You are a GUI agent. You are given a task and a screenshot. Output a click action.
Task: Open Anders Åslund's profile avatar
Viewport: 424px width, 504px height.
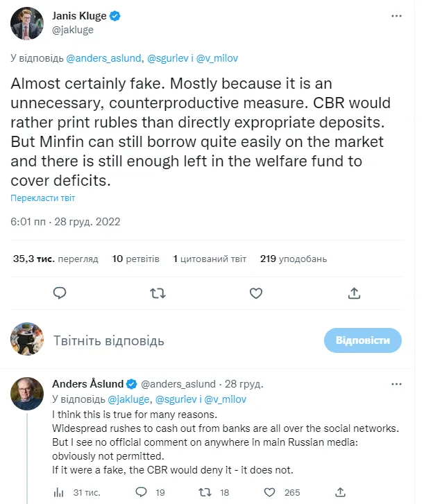click(28, 394)
